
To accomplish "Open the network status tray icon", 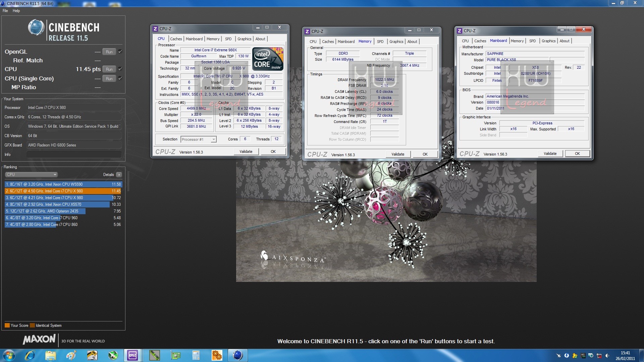I will [599, 356].
